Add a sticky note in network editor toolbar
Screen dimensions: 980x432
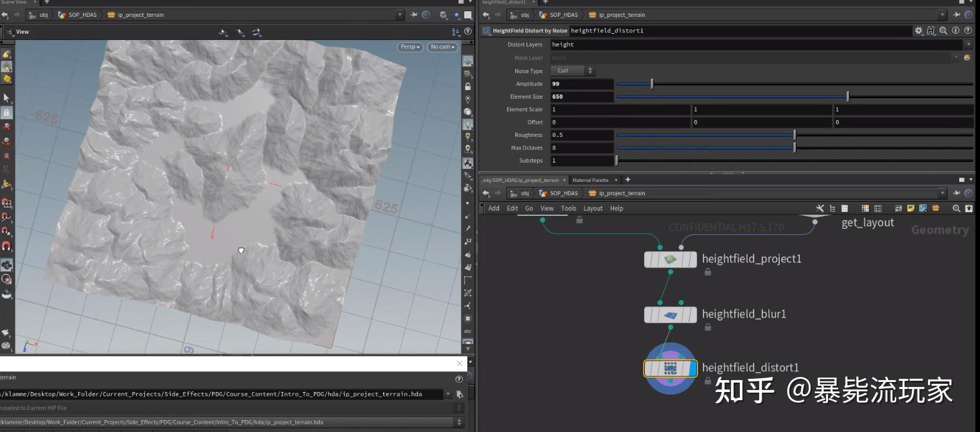[911, 208]
